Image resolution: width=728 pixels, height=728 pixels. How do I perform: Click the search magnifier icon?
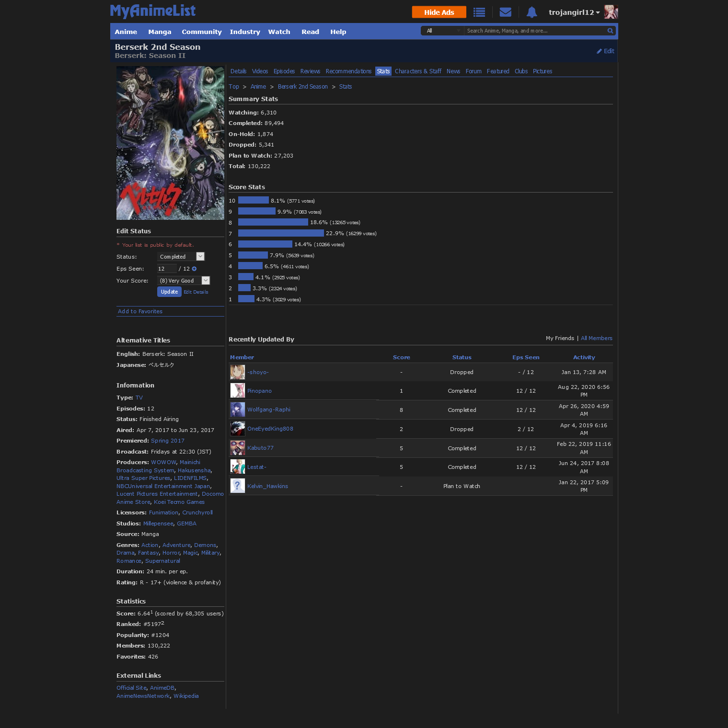[610, 31]
